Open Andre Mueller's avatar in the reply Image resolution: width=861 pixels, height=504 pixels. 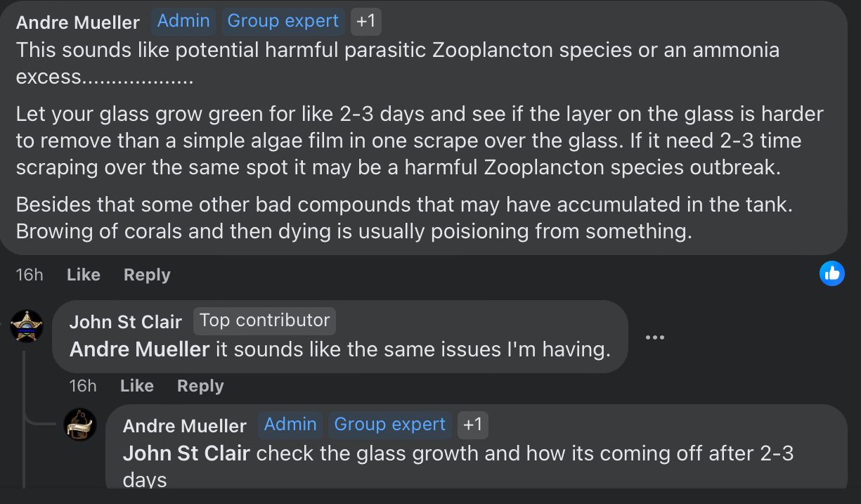[x=80, y=424]
